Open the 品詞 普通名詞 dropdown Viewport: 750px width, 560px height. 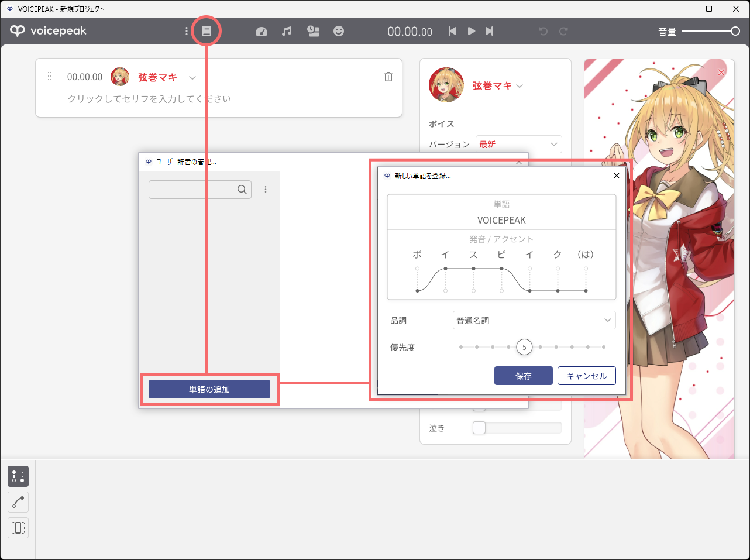(x=534, y=320)
